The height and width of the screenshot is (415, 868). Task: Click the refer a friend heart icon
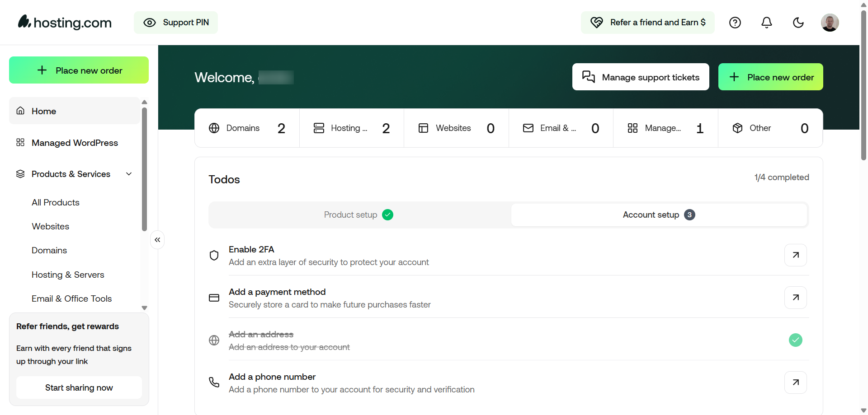coord(597,23)
